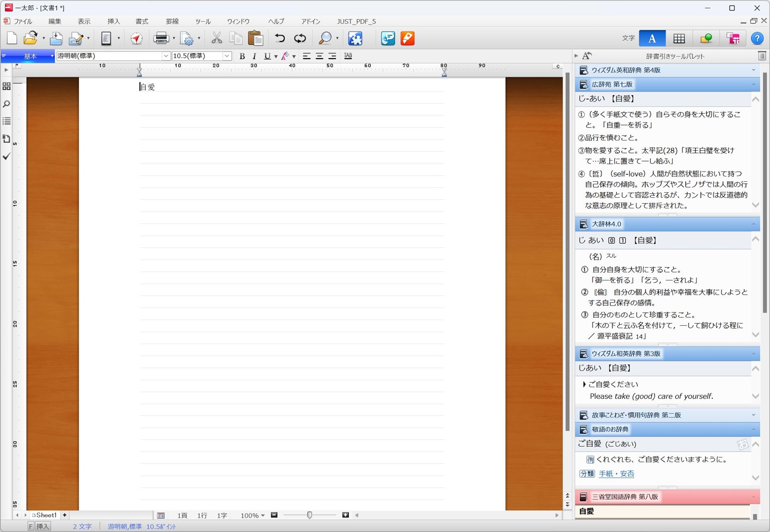Switch to the shapes drawing mode
The height and width of the screenshot is (532, 770).
tap(706, 38)
